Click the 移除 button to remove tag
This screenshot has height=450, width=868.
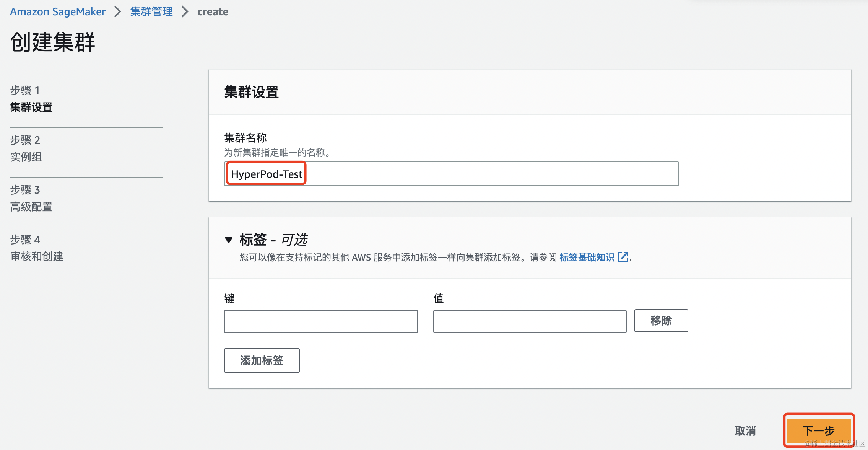point(661,321)
